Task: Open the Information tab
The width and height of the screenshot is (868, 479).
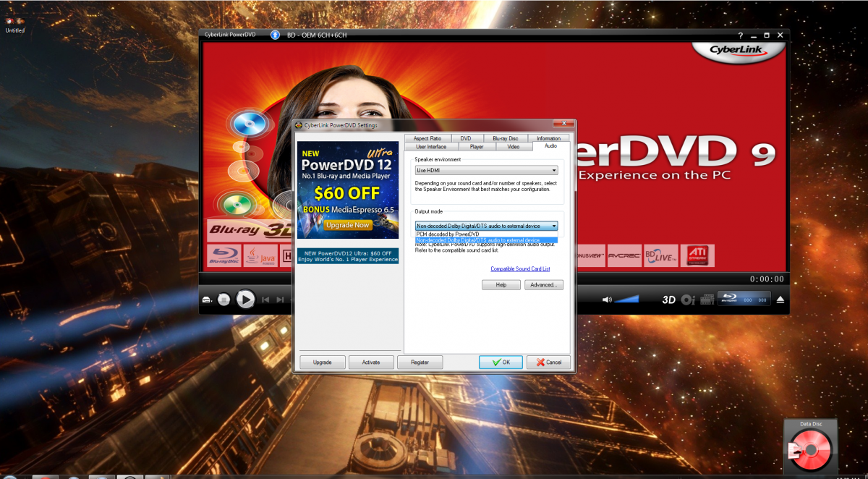Action: (x=548, y=138)
